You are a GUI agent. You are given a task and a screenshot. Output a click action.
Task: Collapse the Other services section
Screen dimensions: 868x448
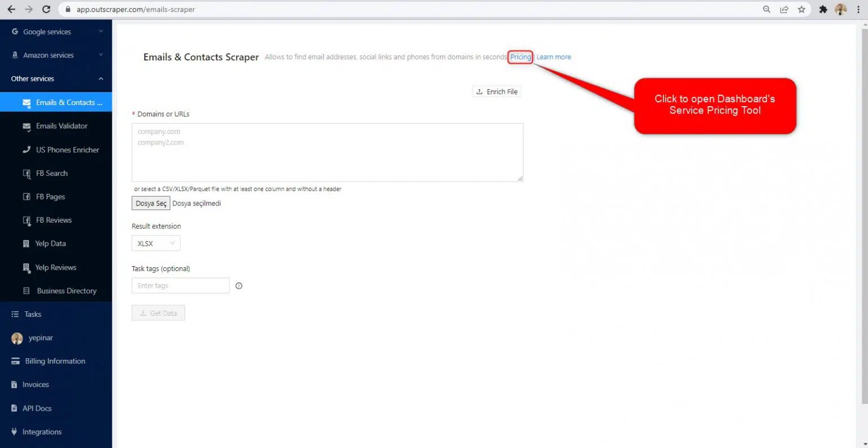(x=55, y=79)
